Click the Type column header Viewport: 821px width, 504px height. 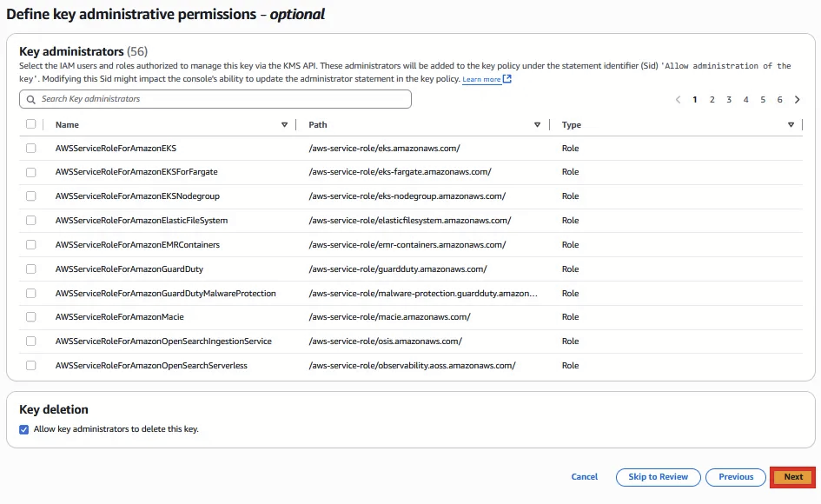point(572,124)
